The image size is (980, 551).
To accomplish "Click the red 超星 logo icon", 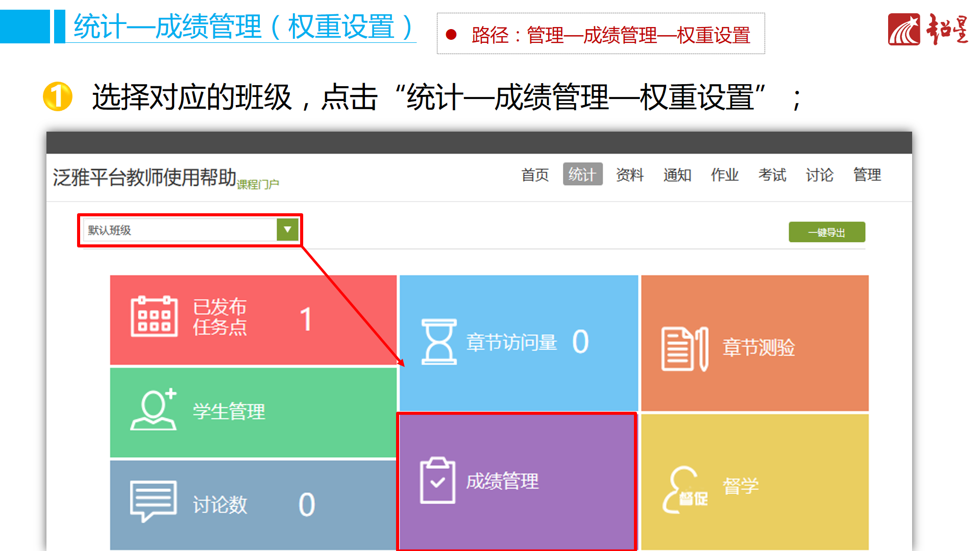I will tap(903, 30).
